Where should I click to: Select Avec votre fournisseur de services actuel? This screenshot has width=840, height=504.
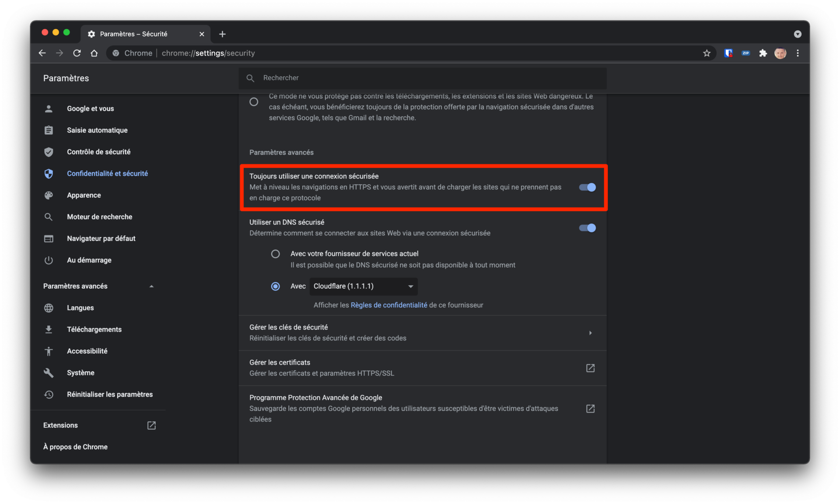(x=275, y=254)
